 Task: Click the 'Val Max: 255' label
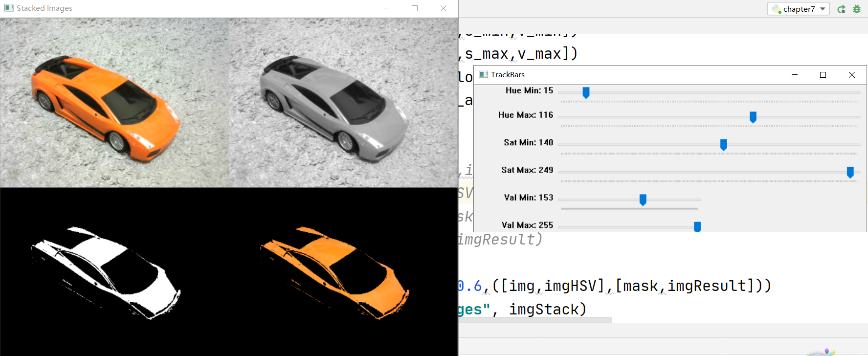pyautogui.click(x=527, y=225)
